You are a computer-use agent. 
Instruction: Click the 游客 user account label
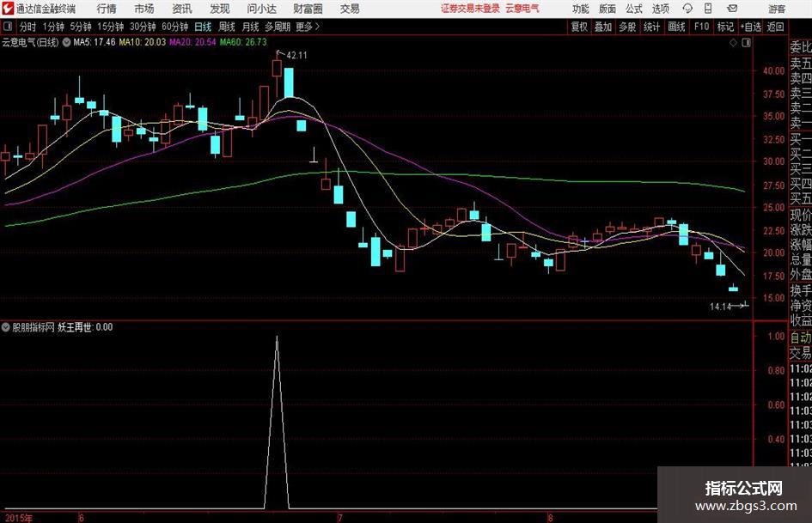point(777,9)
